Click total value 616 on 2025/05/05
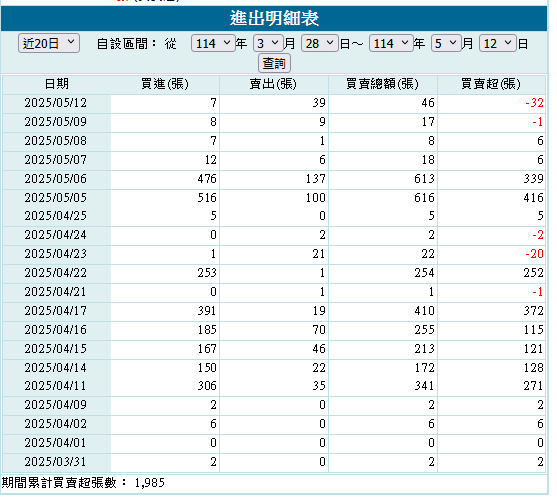Viewport: 557px width, 499px height. [x=424, y=198]
